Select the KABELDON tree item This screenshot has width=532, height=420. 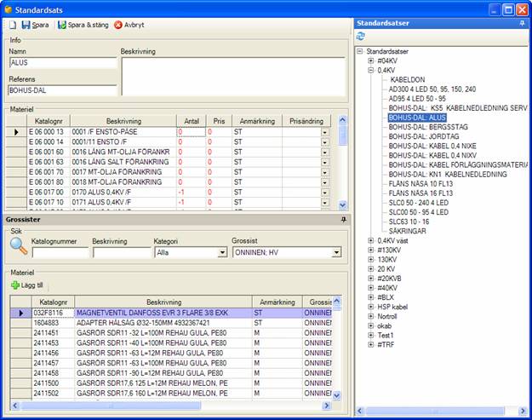(x=408, y=80)
